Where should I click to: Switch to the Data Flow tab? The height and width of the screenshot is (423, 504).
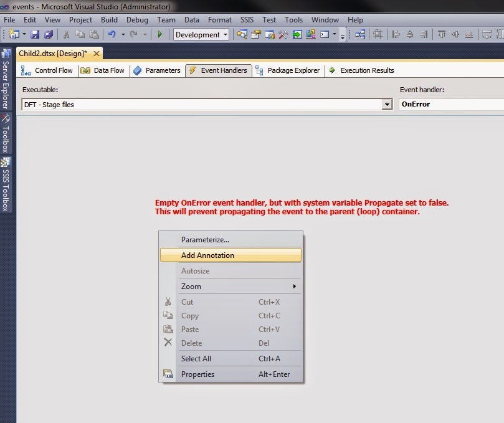(103, 71)
